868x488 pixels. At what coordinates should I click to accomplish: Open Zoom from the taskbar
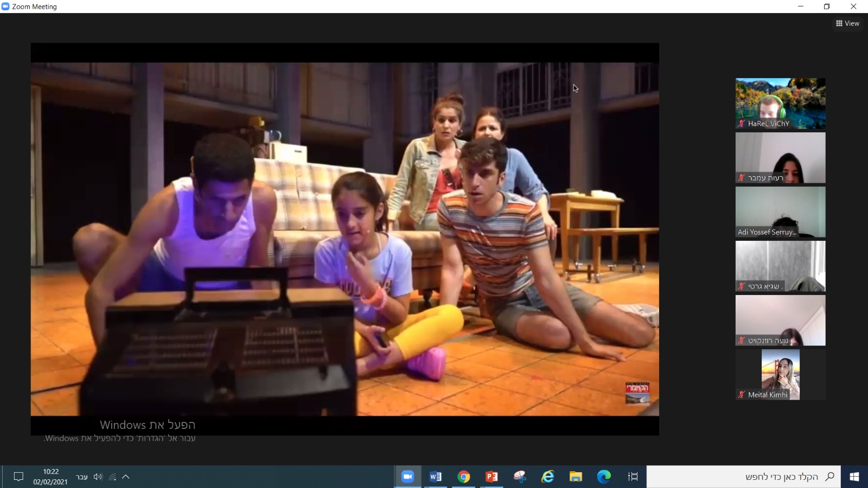407,477
